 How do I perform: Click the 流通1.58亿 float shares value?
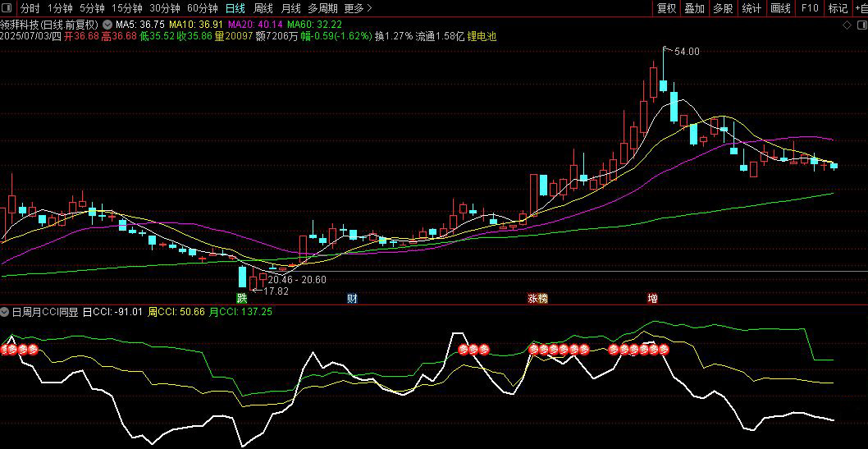point(440,37)
